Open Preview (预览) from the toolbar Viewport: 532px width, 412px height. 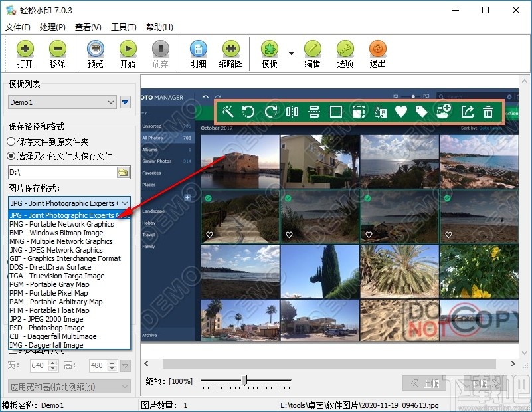click(96, 49)
